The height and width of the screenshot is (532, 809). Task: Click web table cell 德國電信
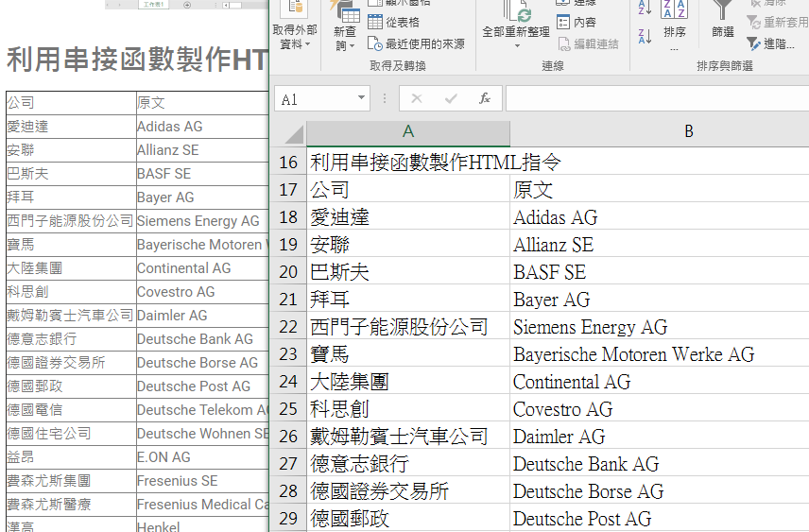[x=71, y=410]
